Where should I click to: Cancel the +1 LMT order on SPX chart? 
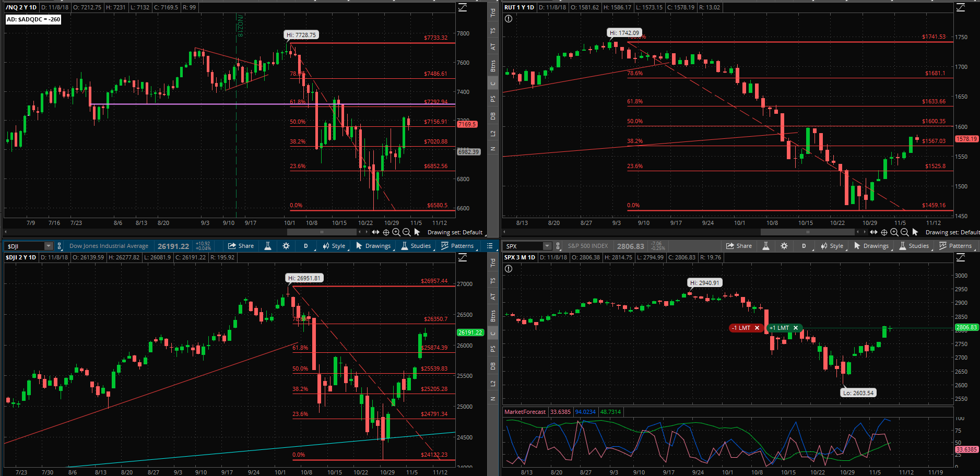pos(796,328)
